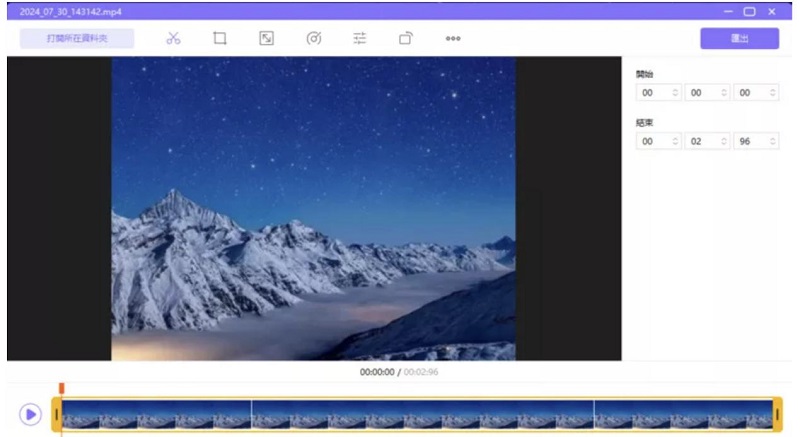Open the containing folder button

coord(77,38)
